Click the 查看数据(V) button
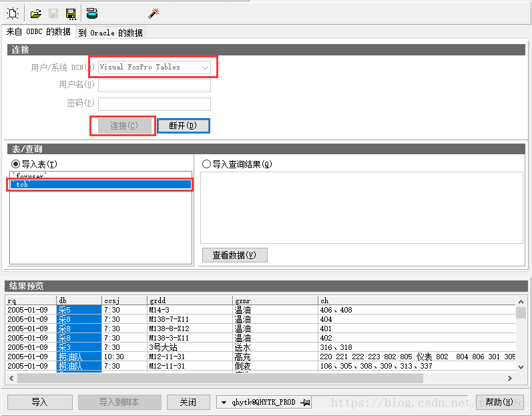This screenshot has width=532, height=416. (x=234, y=255)
